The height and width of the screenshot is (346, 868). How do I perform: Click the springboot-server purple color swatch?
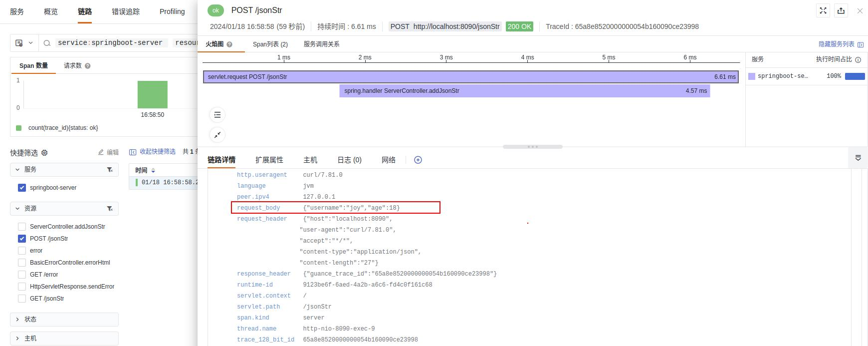click(752, 76)
